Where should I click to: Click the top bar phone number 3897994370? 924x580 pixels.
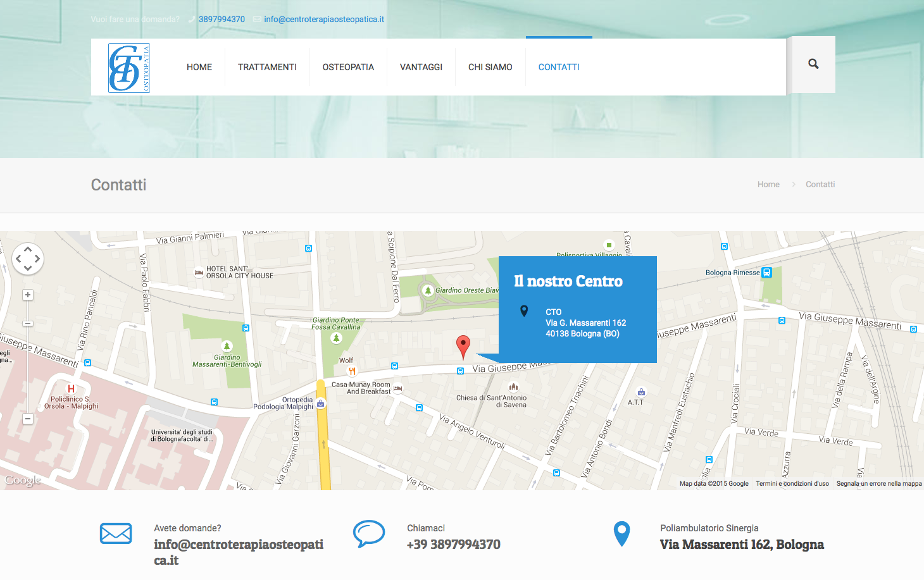pos(222,19)
